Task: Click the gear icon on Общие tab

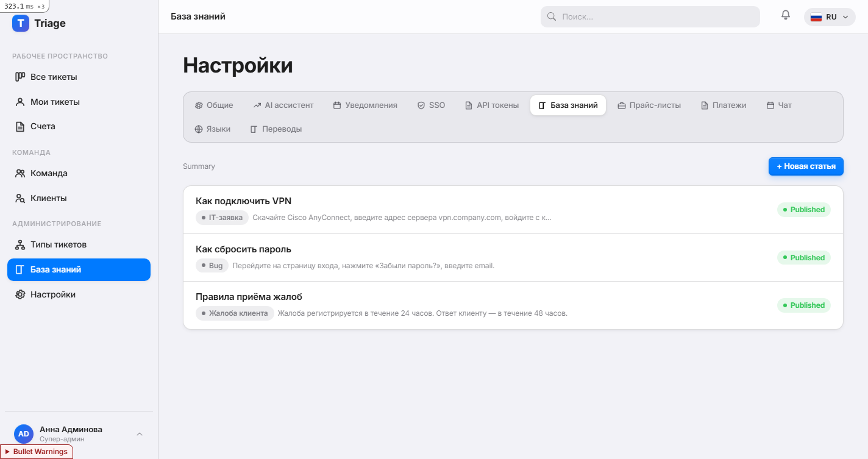Action: [x=199, y=105]
